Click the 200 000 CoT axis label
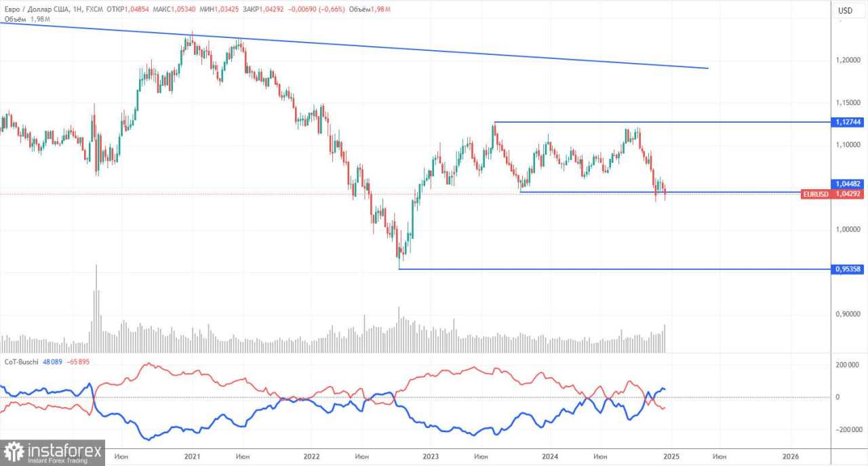The image size is (868, 466). 848,365
